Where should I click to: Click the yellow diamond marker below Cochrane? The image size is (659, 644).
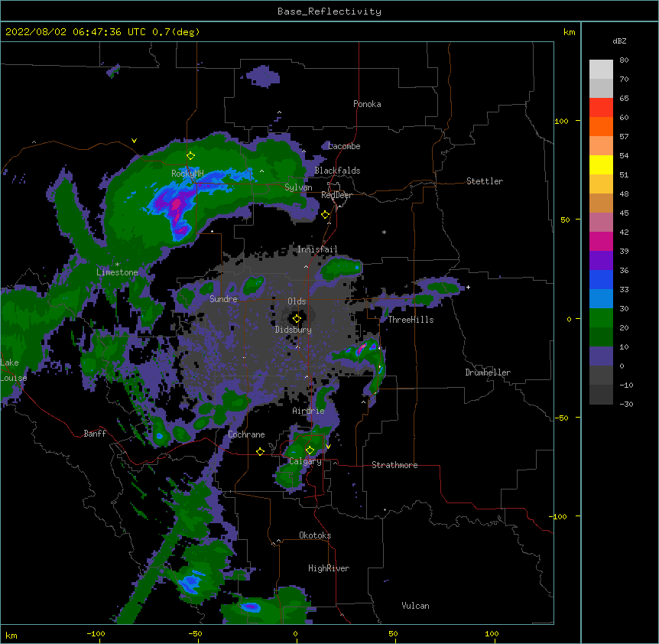(x=260, y=451)
